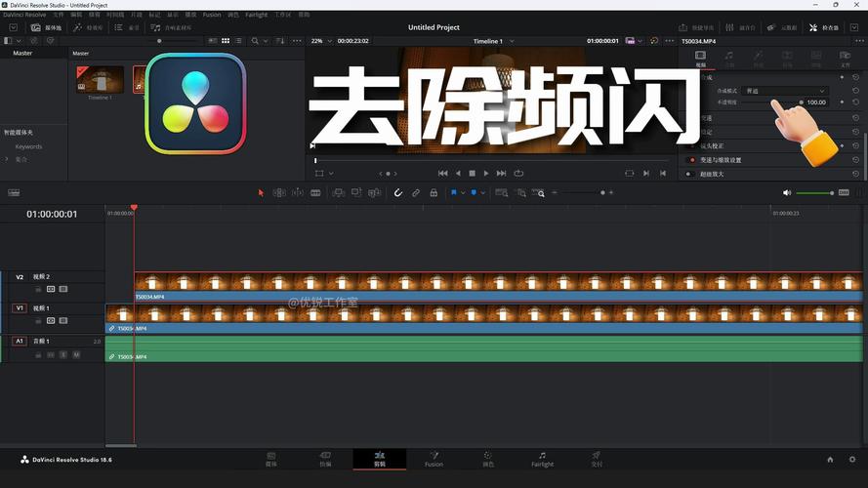Open the 合成模式 dropdown showing 普通
Screen dimensions: 868x488
click(x=785, y=91)
